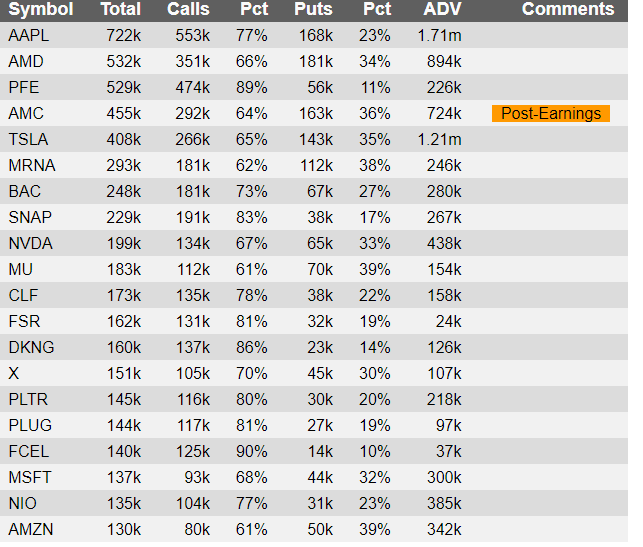
Task: Select the AMC ticker
Action: coord(26,114)
